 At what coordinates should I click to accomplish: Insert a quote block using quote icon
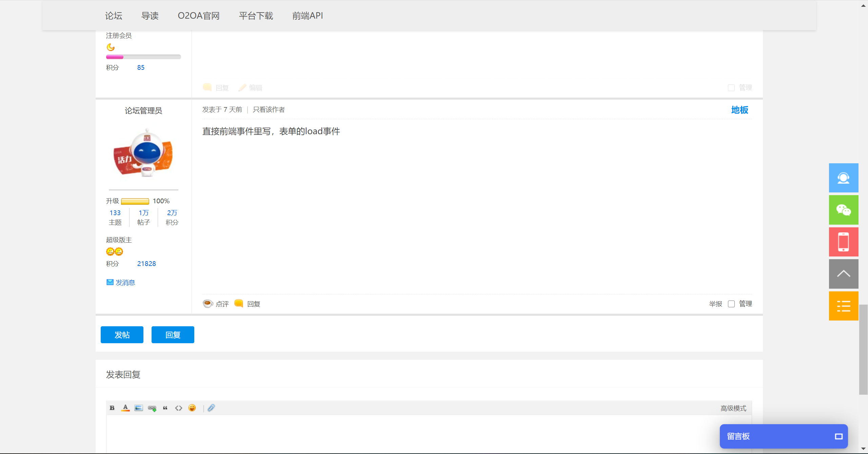(165, 408)
